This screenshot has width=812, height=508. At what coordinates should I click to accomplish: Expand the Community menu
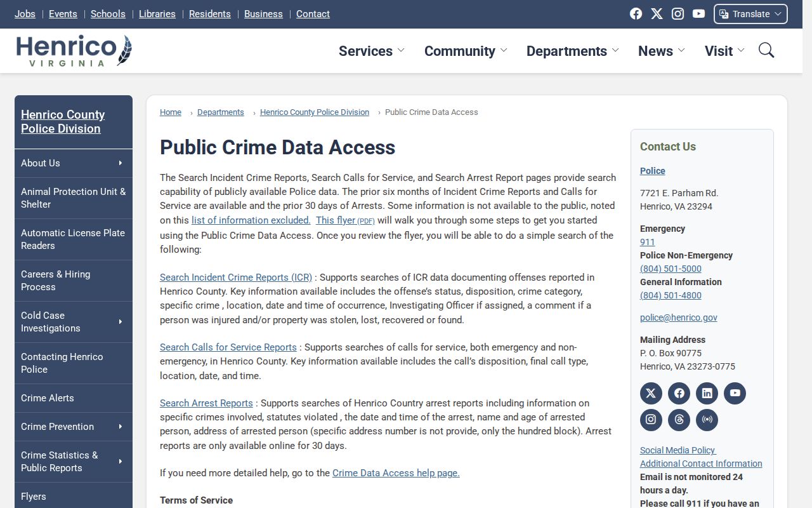(466, 51)
